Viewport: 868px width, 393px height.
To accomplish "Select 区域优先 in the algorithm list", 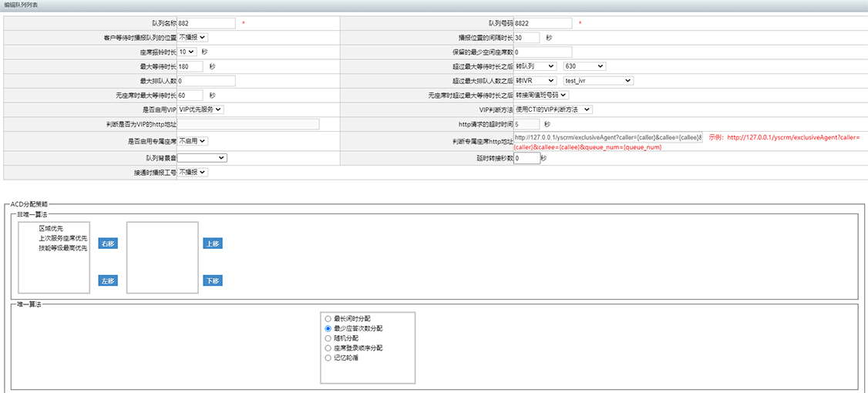I will 52,229.
